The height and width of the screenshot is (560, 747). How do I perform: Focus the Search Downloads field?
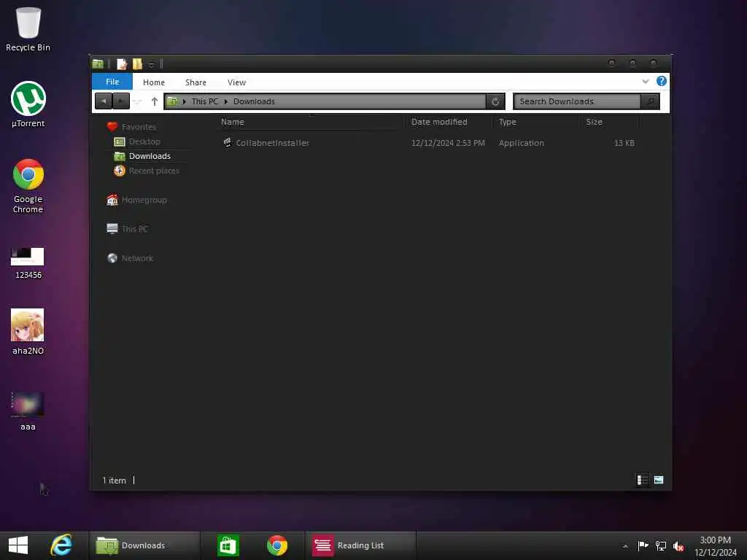coord(577,101)
